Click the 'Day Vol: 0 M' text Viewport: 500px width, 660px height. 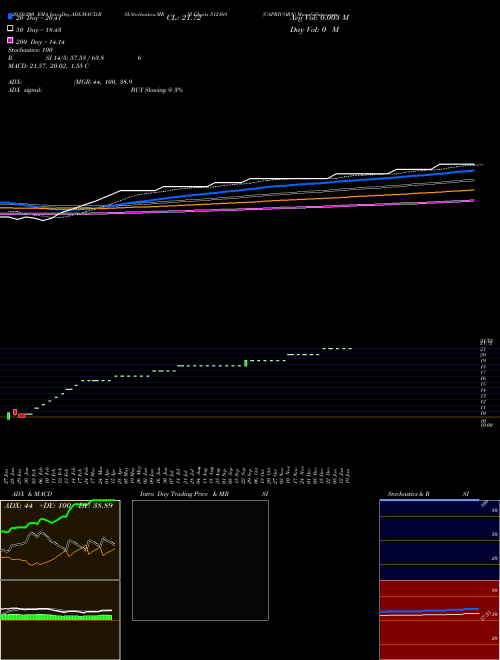(x=314, y=30)
